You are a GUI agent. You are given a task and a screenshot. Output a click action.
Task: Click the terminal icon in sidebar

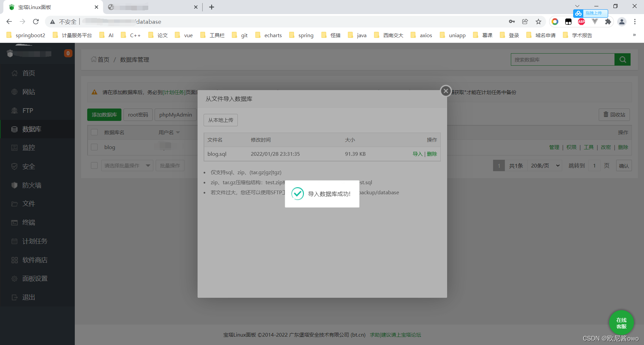click(14, 223)
